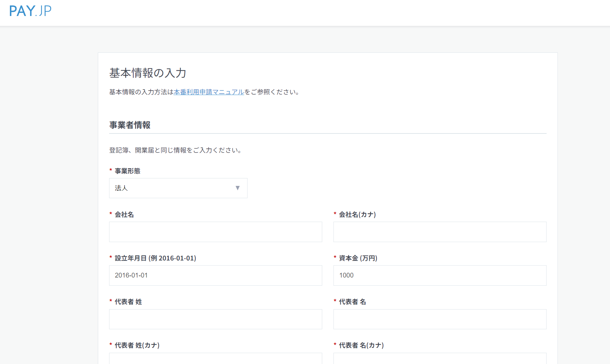Click the 代表者 姓(カナ) label
Viewport: 610px width, 364px height.
coord(137,345)
